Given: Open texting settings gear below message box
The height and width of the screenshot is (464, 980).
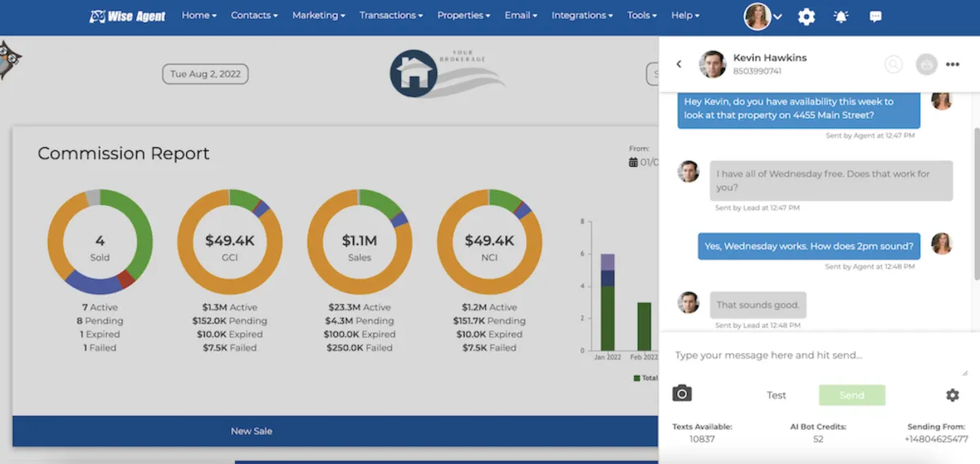Looking at the screenshot, I should tap(952, 395).
